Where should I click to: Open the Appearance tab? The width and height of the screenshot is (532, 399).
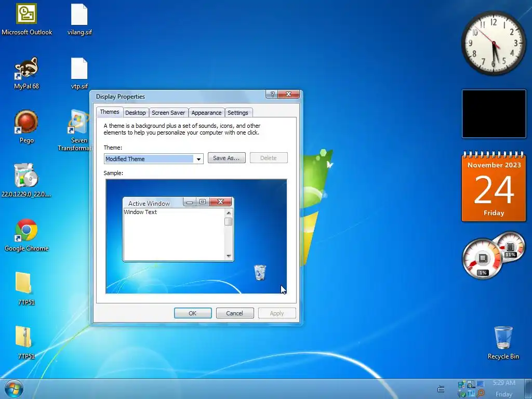206,113
